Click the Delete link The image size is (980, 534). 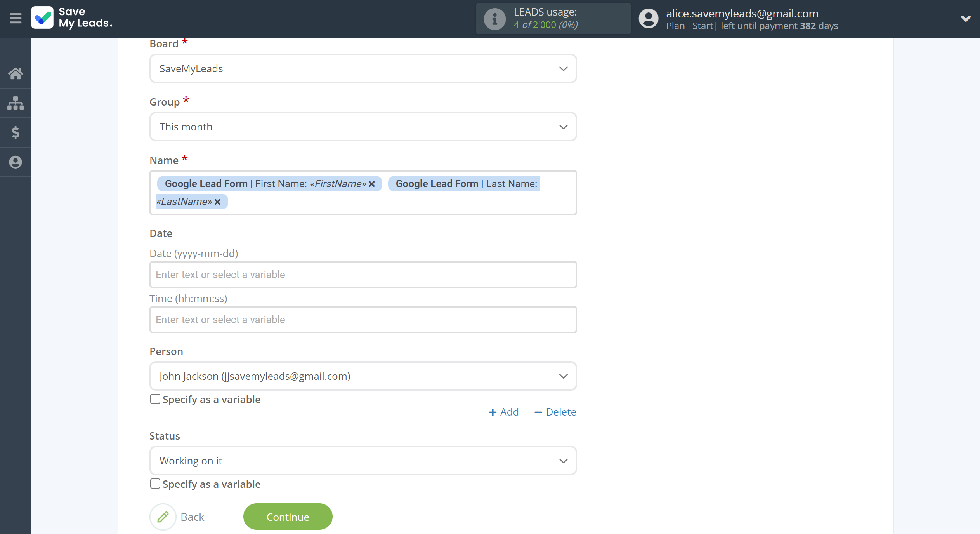pos(555,412)
